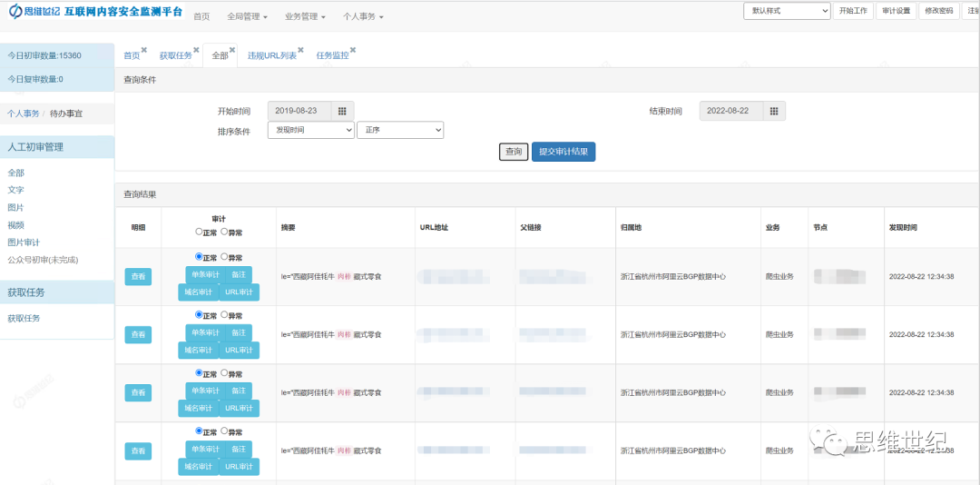Click the 人工初审管理 sidebar heading
Screen dimensions: 980x485
[x=35, y=147]
